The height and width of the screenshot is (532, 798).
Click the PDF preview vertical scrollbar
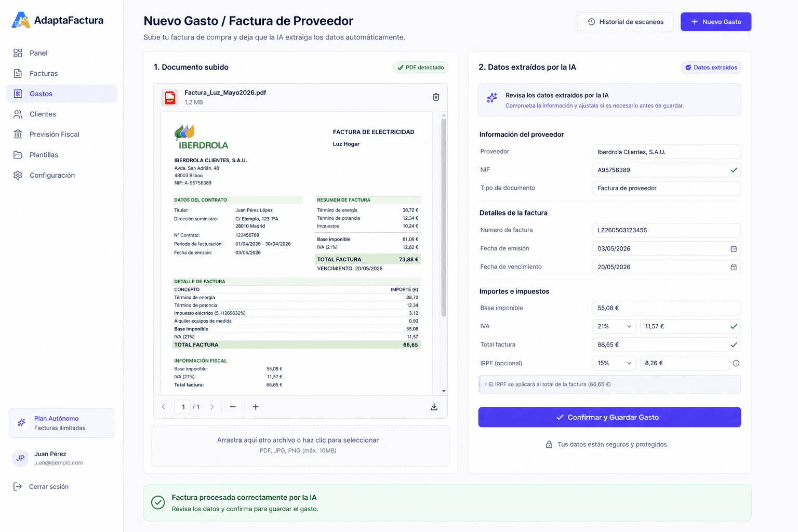tap(444, 218)
